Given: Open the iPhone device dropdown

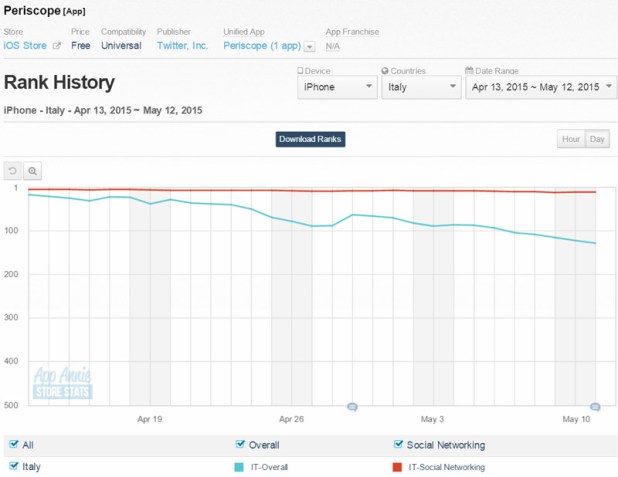Looking at the screenshot, I should coord(337,87).
